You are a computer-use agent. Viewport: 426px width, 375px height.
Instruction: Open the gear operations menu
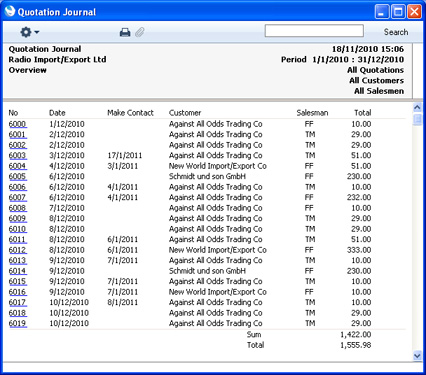coord(30,32)
